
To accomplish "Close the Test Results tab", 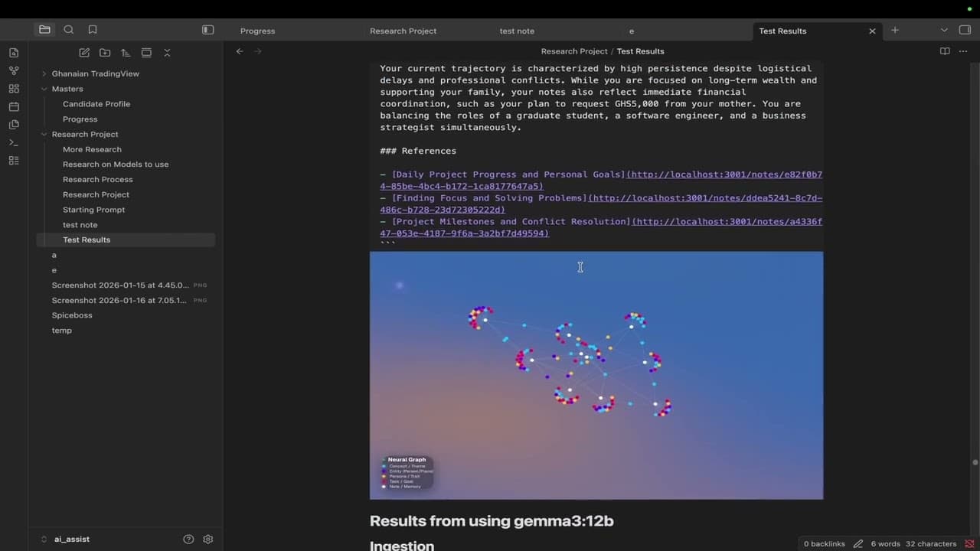I will (872, 31).
